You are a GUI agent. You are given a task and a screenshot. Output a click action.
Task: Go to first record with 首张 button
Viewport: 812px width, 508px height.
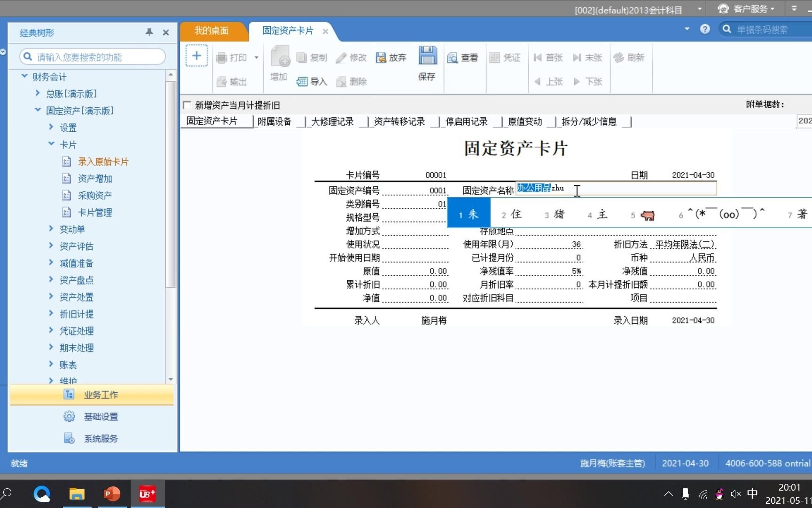tap(547, 57)
